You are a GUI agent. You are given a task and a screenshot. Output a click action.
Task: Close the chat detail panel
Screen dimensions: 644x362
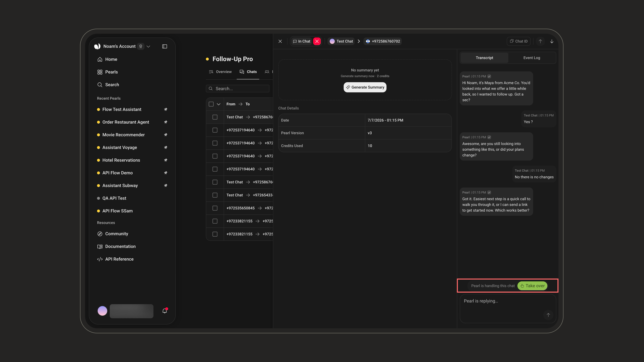pos(280,41)
